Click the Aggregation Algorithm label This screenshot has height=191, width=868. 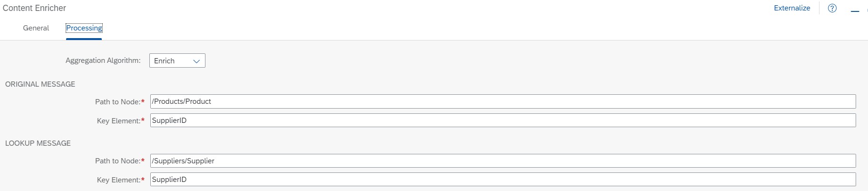point(103,60)
